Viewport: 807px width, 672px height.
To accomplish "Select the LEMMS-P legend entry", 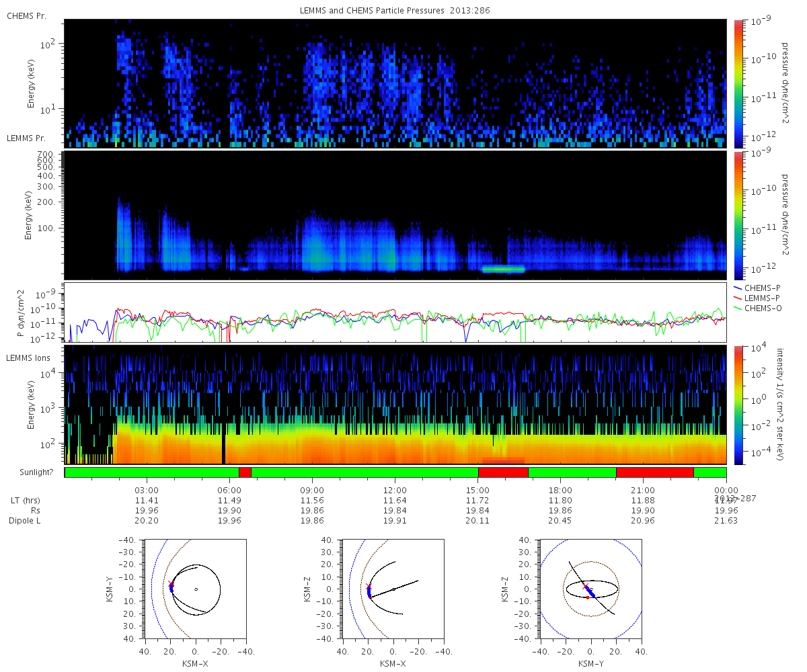I will tap(758, 298).
